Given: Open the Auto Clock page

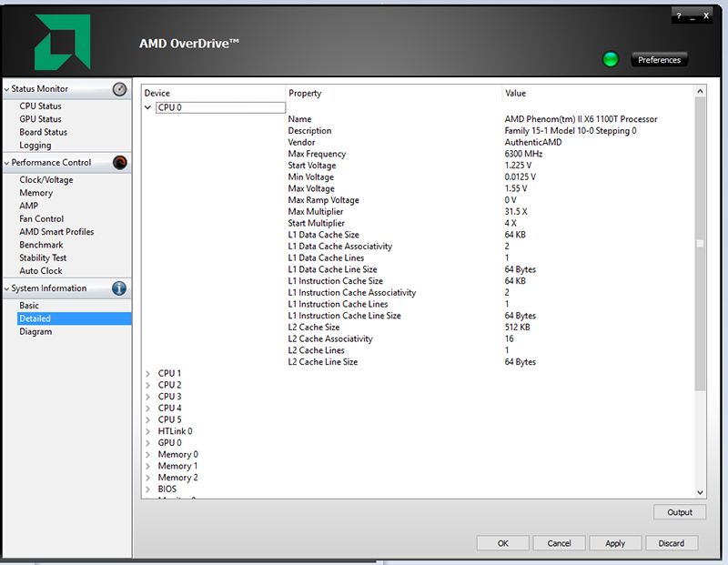Looking at the screenshot, I should [x=41, y=270].
